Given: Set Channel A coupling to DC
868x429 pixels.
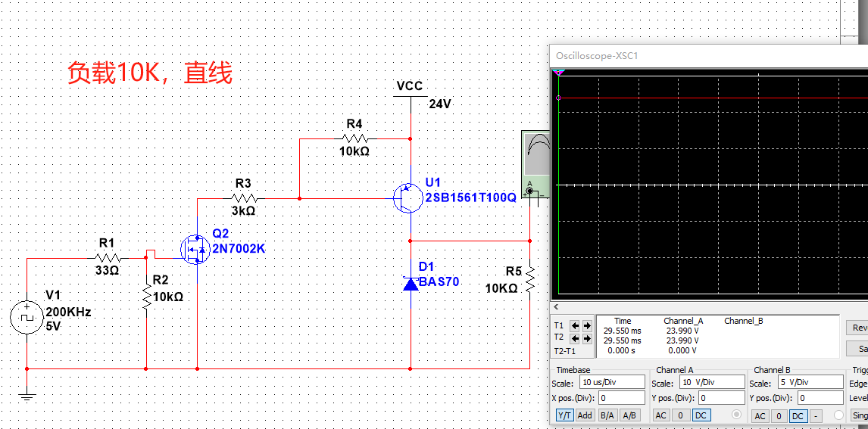Looking at the screenshot, I should 701,415.
